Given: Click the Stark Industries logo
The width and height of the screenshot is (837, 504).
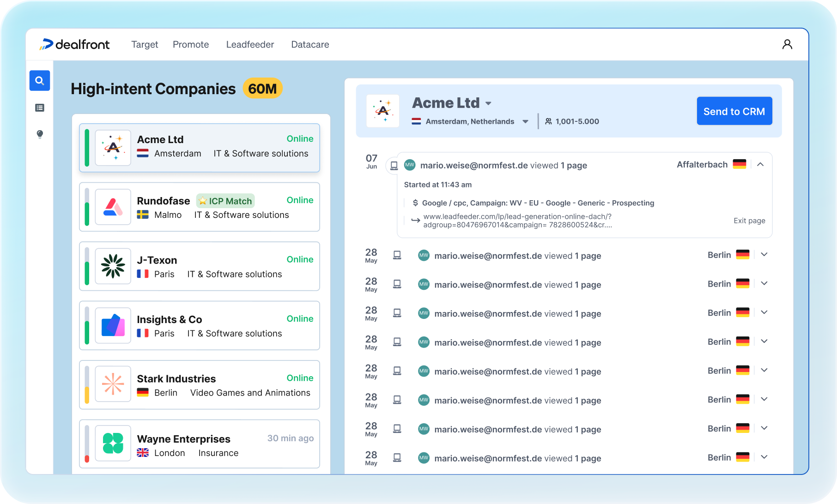Looking at the screenshot, I should point(113,385).
